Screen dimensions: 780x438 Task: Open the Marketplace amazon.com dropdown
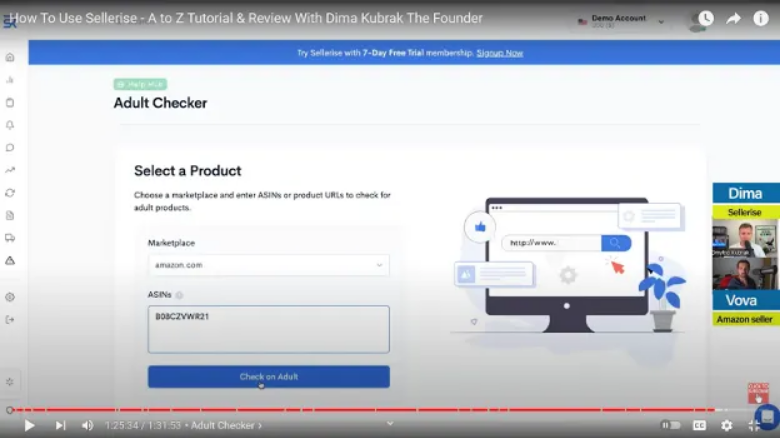click(x=269, y=265)
